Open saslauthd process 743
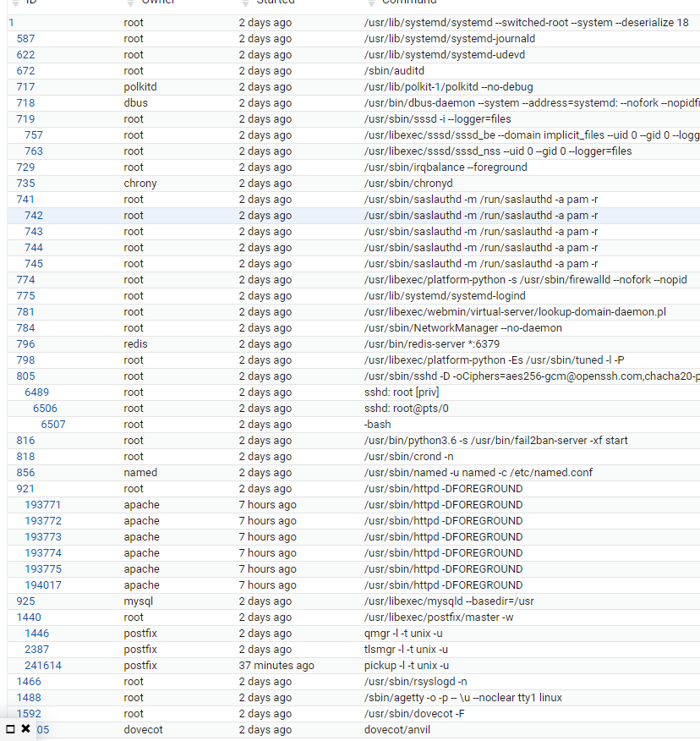 tap(34, 232)
